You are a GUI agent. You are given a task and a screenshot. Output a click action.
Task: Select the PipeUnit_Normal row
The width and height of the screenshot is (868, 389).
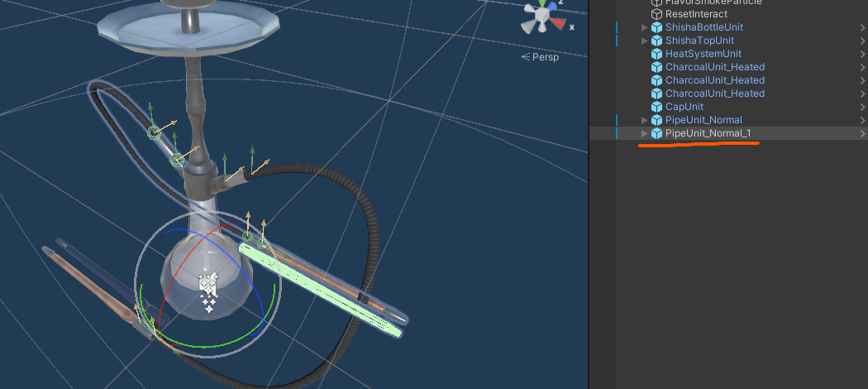coord(728,120)
